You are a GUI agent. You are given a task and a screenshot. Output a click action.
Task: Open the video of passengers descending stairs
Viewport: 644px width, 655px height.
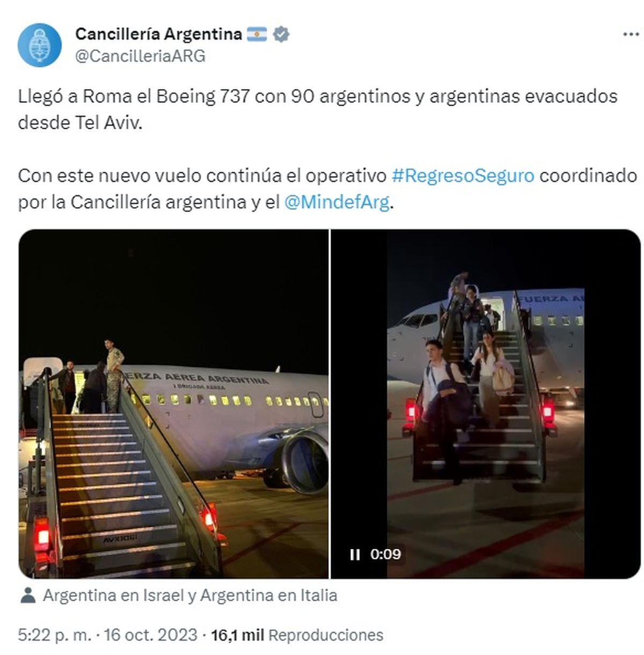[x=485, y=403]
